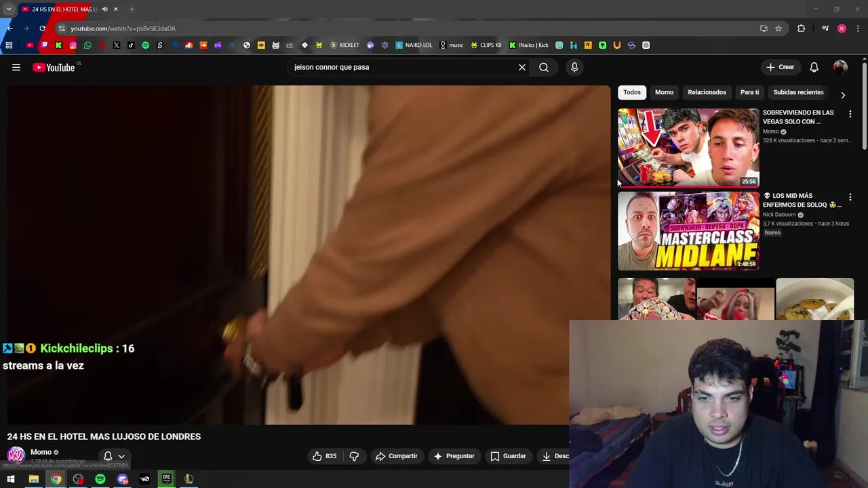Open the X (Twitter) bookmark
Image resolution: width=868 pixels, height=488 pixels.
coord(117,45)
